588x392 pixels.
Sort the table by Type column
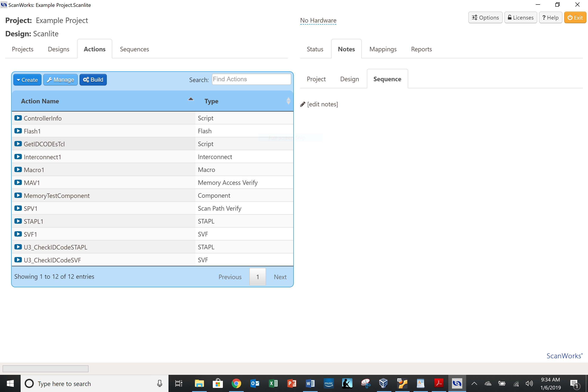coord(244,101)
